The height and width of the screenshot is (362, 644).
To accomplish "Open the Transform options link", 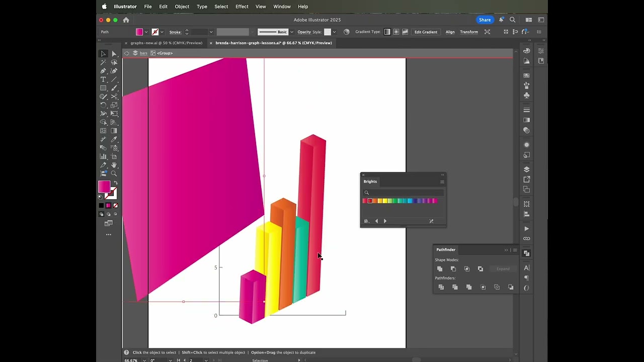I will (469, 32).
